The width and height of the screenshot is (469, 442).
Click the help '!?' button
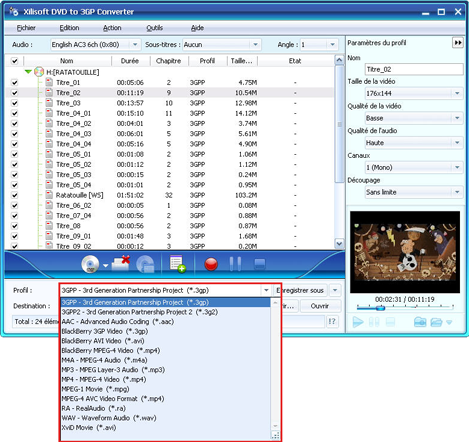(x=332, y=321)
